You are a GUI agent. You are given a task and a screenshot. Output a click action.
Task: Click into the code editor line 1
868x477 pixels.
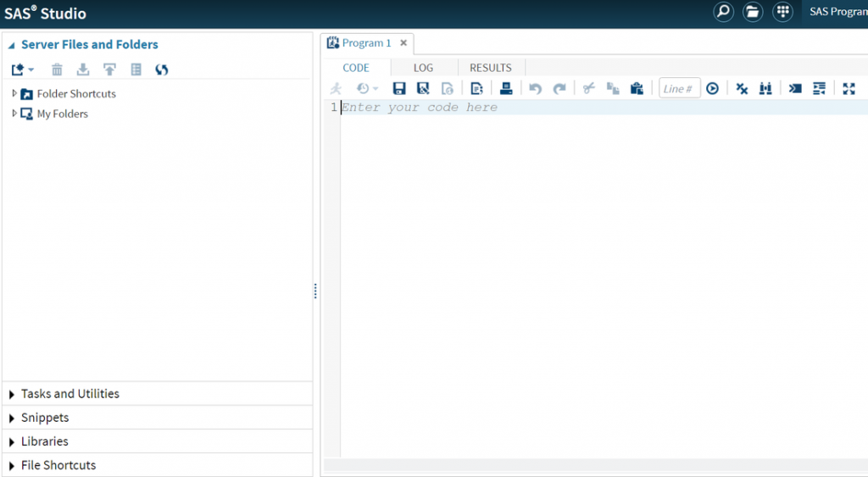(x=604, y=108)
